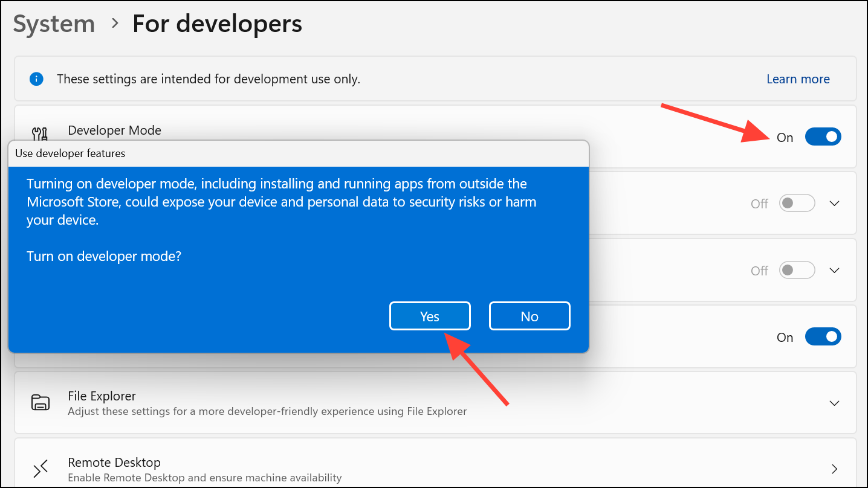
Task: Open the Learn more link
Action: coord(797,79)
